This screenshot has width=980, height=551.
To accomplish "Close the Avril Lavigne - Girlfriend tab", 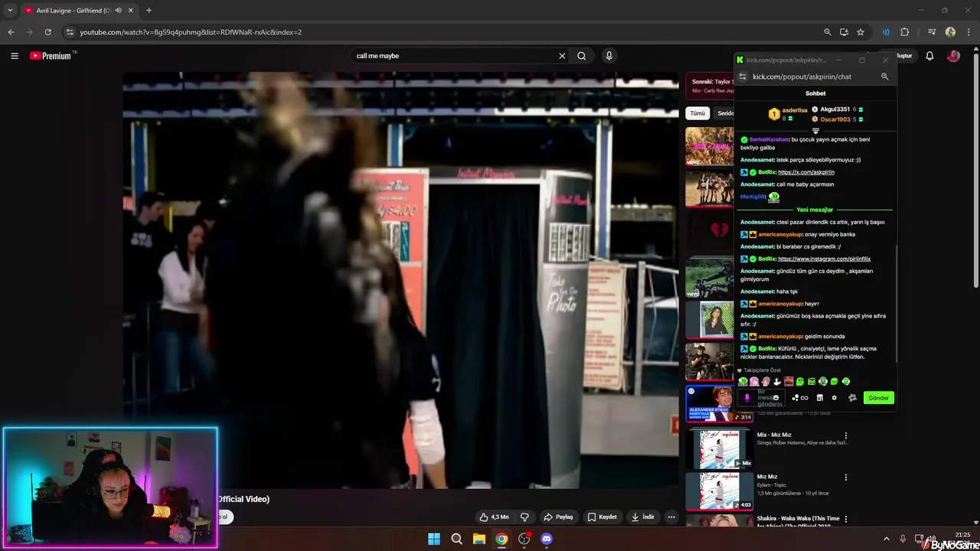I will click(131, 11).
